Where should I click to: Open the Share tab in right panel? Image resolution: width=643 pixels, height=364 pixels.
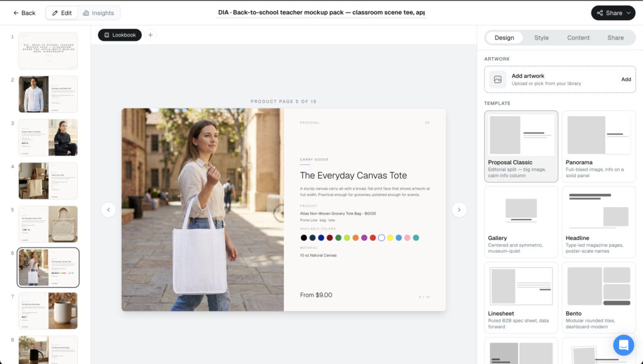615,37
